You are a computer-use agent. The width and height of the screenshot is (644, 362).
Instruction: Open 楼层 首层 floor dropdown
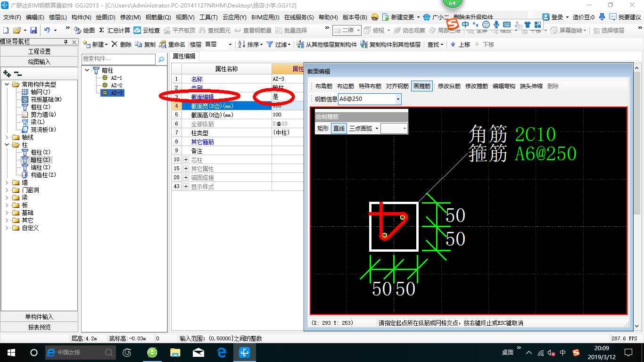[230, 44]
